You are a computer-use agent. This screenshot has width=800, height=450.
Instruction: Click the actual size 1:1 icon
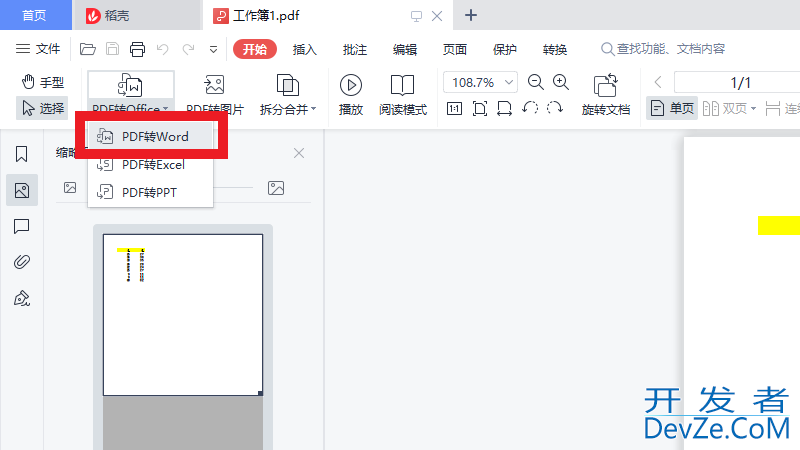454,108
